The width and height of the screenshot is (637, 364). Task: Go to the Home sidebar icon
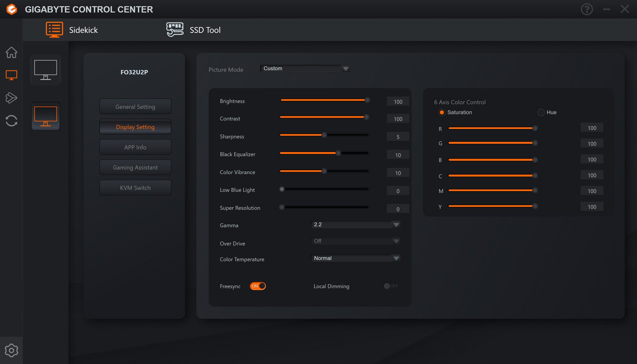click(x=11, y=52)
